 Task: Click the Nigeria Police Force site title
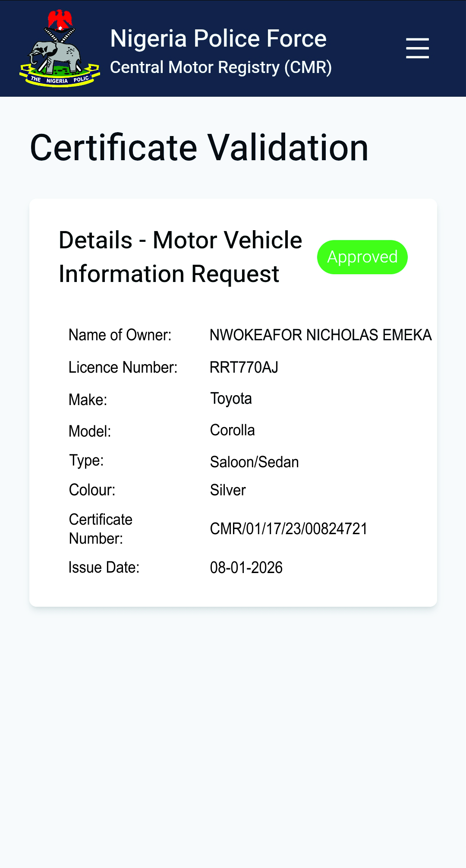point(218,38)
